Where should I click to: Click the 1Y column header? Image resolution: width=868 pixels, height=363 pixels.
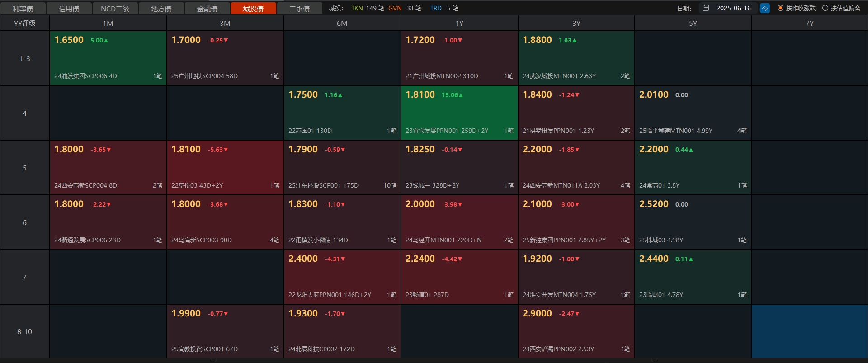459,23
